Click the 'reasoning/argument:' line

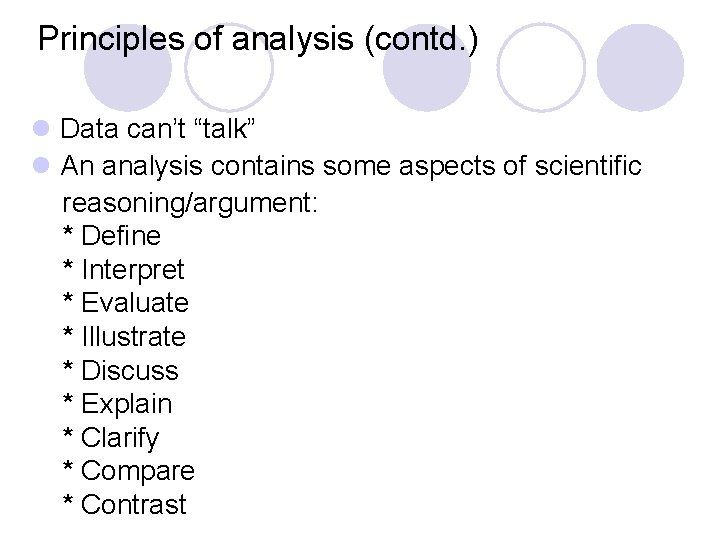coord(190,203)
